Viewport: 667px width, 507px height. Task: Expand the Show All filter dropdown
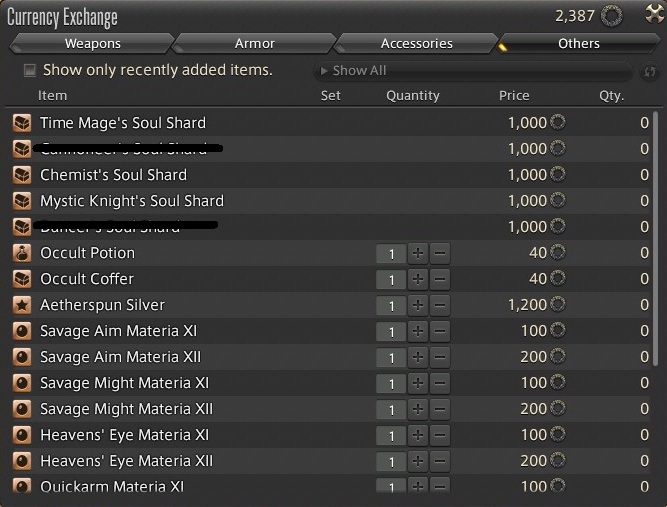473,71
